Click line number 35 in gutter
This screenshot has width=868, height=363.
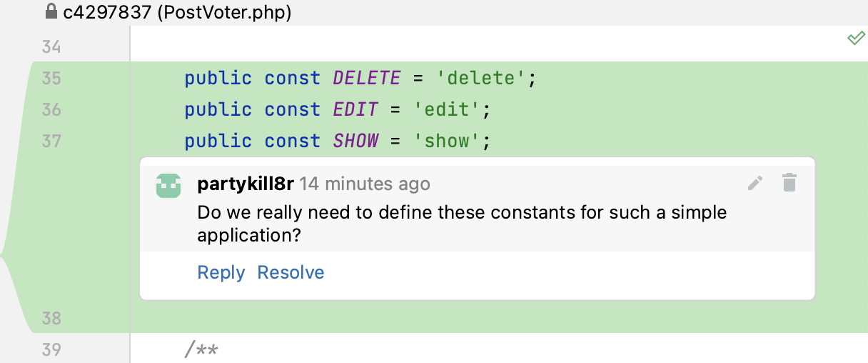tap(51, 78)
